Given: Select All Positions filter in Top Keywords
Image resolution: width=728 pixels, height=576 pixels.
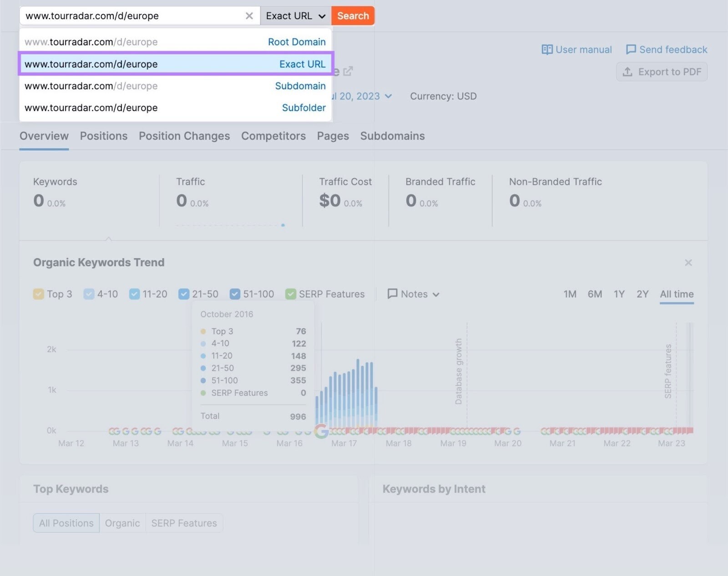Looking at the screenshot, I should (x=66, y=523).
